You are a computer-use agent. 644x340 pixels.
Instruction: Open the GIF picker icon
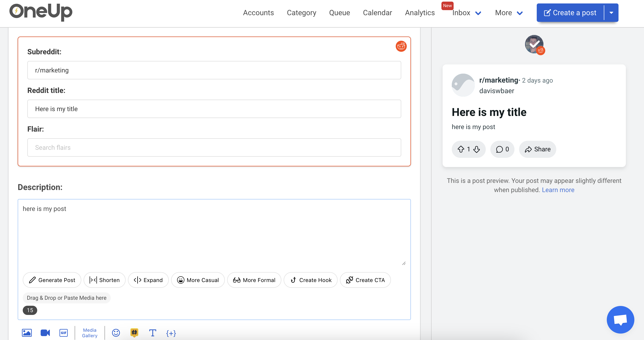[x=63, y=333]
